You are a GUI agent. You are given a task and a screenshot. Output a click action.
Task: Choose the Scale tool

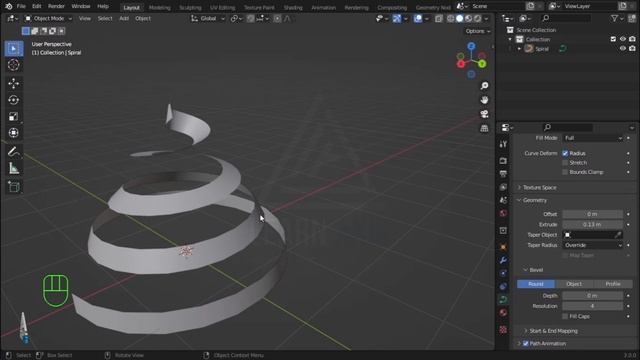coord(13,117)
